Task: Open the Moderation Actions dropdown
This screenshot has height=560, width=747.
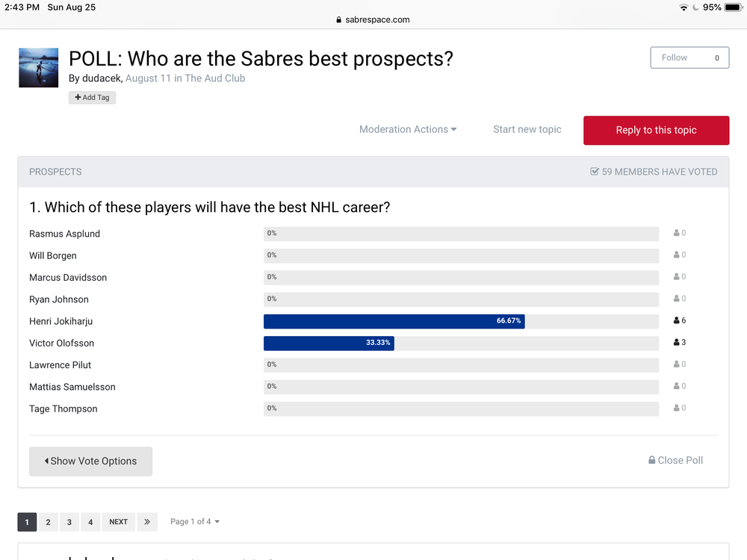Action: tap(408, 129)
